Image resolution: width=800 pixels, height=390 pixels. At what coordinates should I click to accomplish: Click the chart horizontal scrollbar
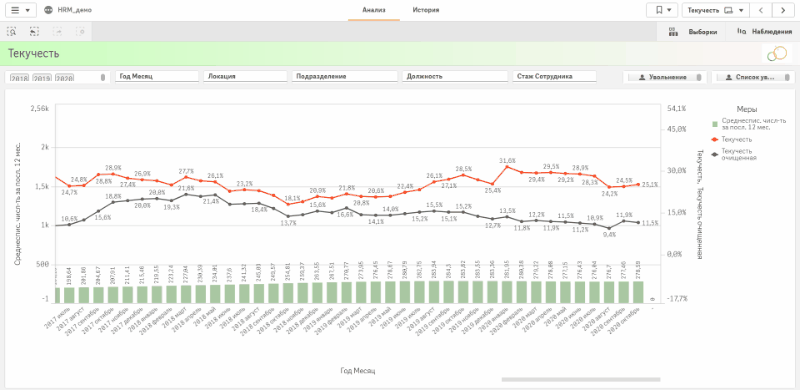pyautogui.click(x=581, y=379)
